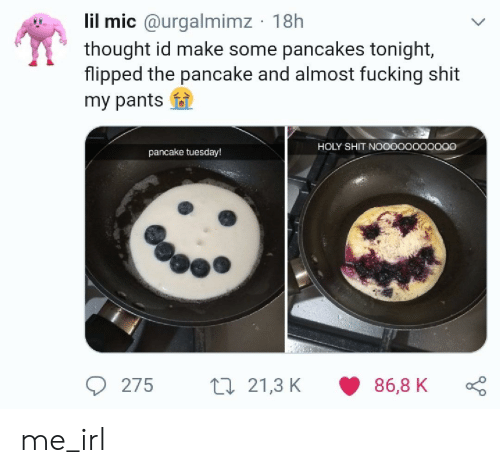Click the 18h timestamp
Viewport: 500px width, 473px height.
[x=288, y=22]
